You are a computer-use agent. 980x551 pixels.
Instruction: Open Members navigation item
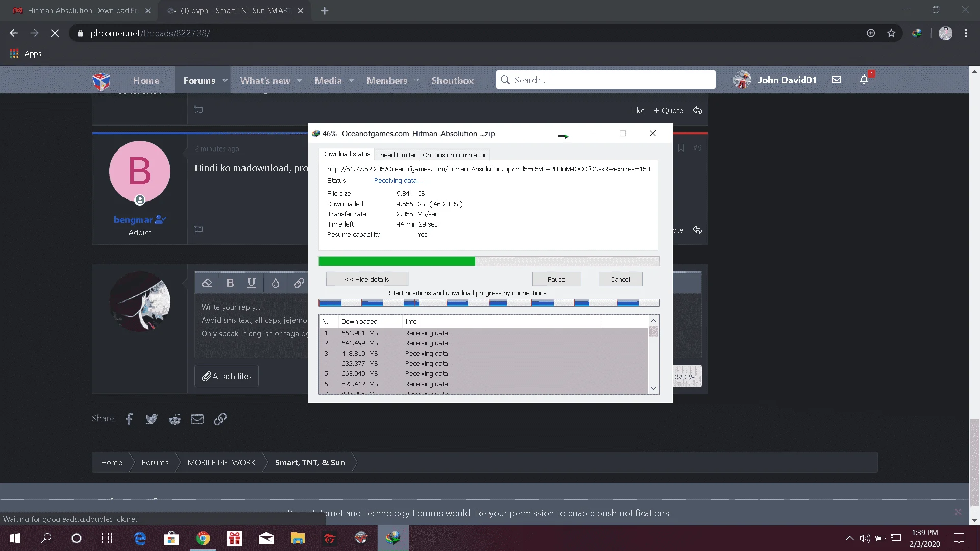tap(387, 81)
